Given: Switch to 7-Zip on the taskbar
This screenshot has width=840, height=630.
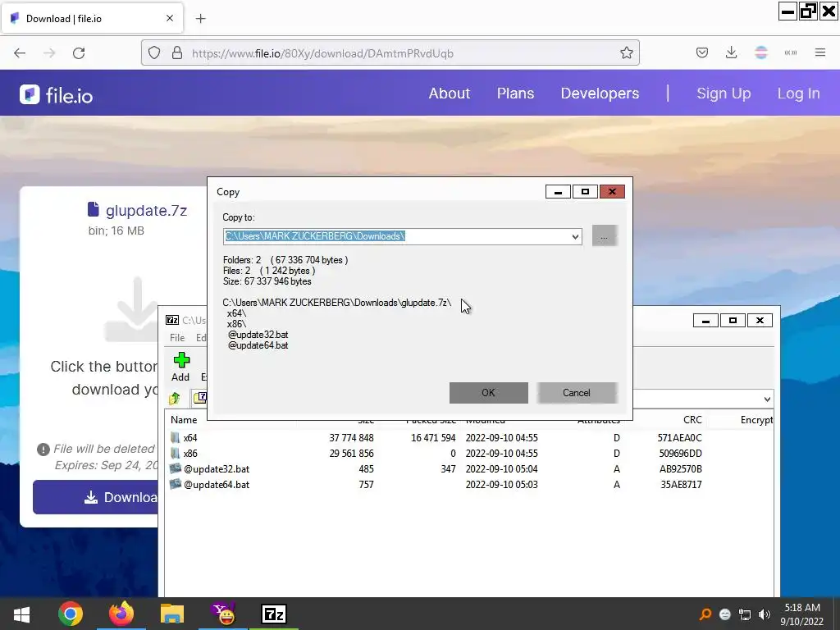Looking at the screenshot, I should click(274, 614).
